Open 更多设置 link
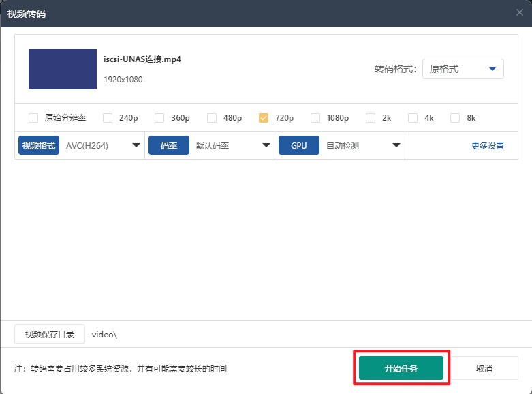 [487, 145]
